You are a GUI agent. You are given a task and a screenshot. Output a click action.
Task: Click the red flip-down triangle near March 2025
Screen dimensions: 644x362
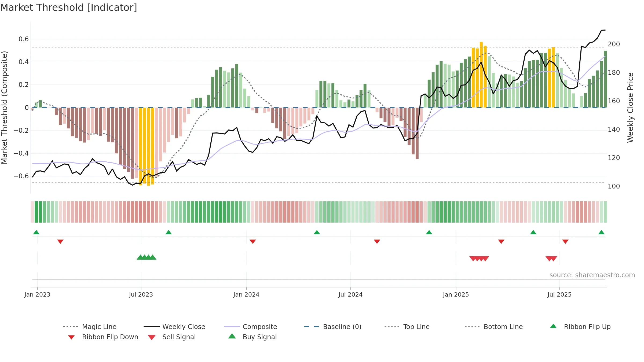[x=501, y=242]
